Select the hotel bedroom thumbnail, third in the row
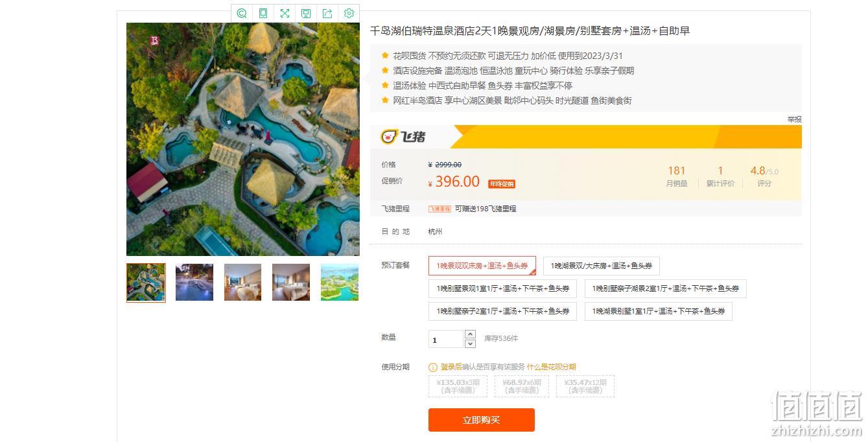The width and height of the screenshot is (868, 442). (242, 282)
